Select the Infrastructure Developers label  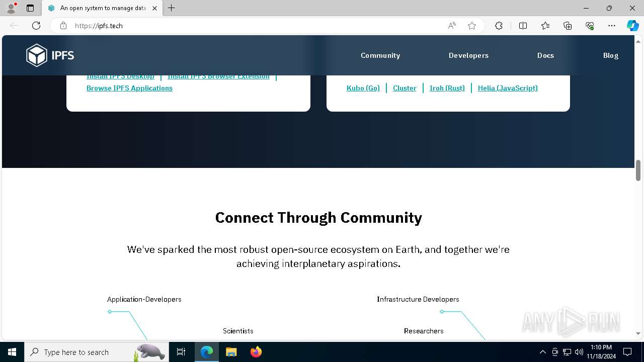click(418, 299)
